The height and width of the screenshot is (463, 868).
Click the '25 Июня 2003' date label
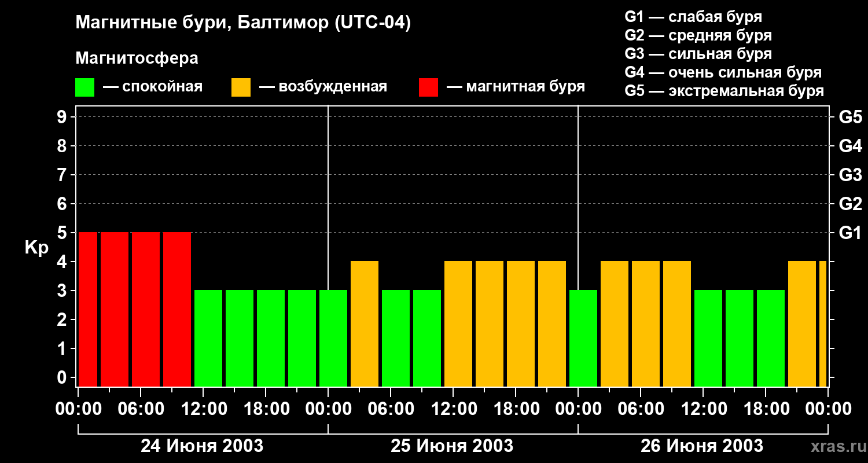[452, 446]
